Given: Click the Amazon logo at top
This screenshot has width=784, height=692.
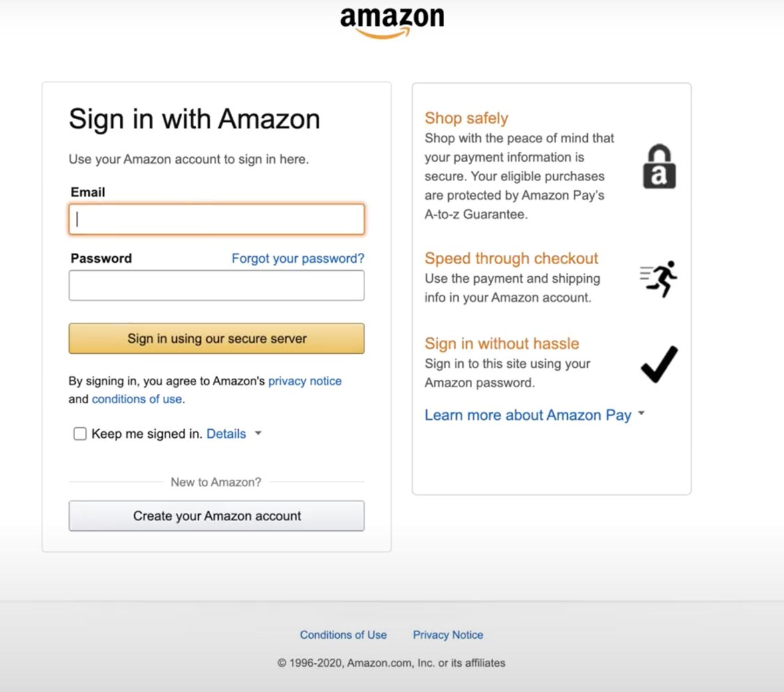Looking at the screenshot, I should 392,21.
